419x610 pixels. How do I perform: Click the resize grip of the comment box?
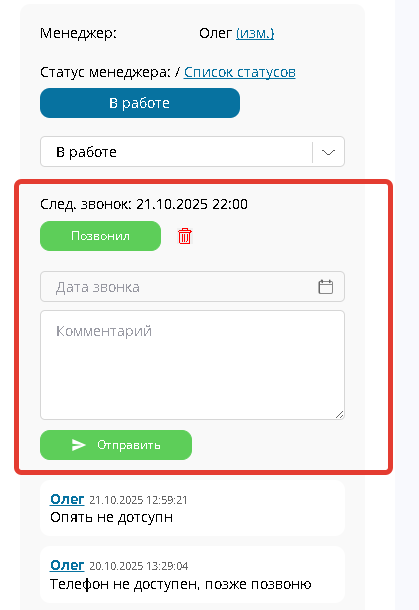pos(339,414)
